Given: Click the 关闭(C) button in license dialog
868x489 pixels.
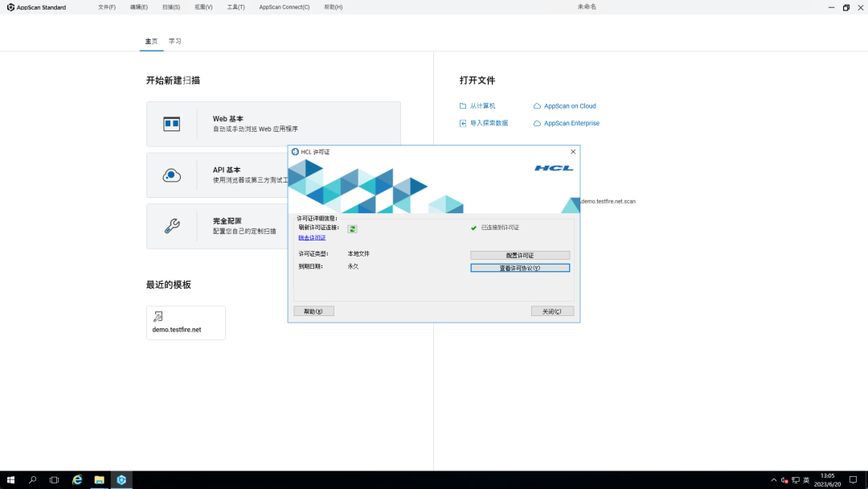Looking at the screenshot, I should (x=552, y=311).
